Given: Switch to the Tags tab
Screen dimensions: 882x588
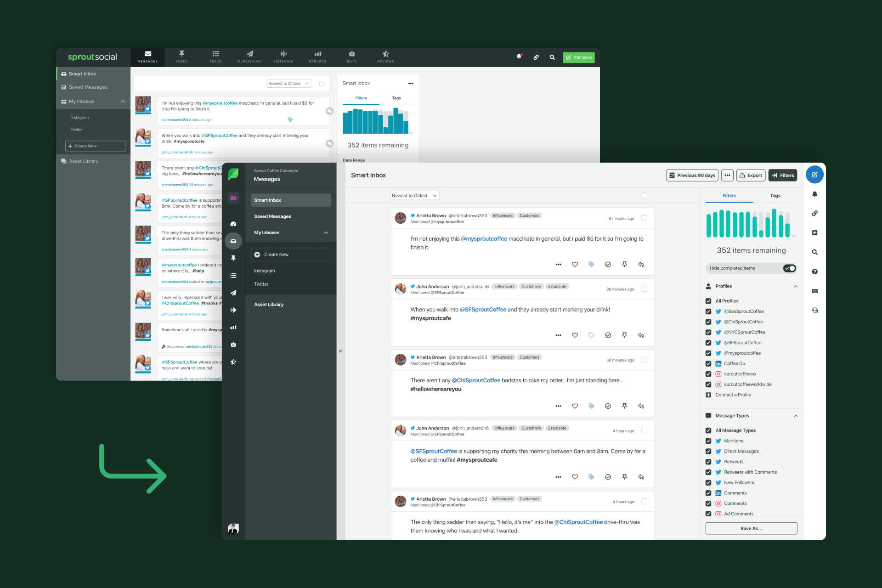Looking at the screenshot, I should [775, 196].
